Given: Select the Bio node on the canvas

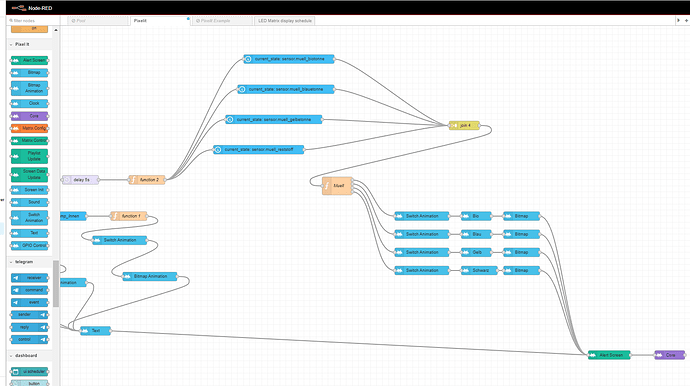Looking at the screenshot, I should click(476, 216).
